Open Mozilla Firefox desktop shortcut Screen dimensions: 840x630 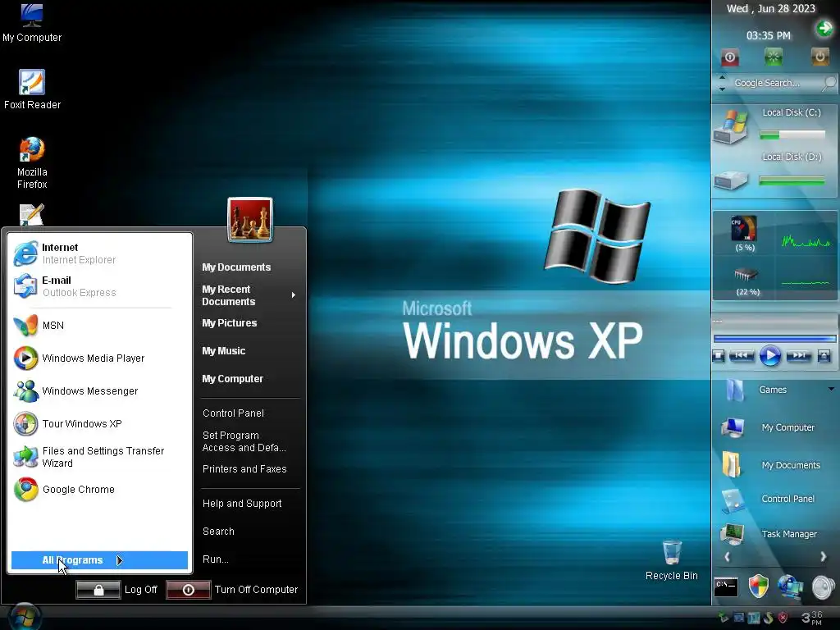[32, 163]
